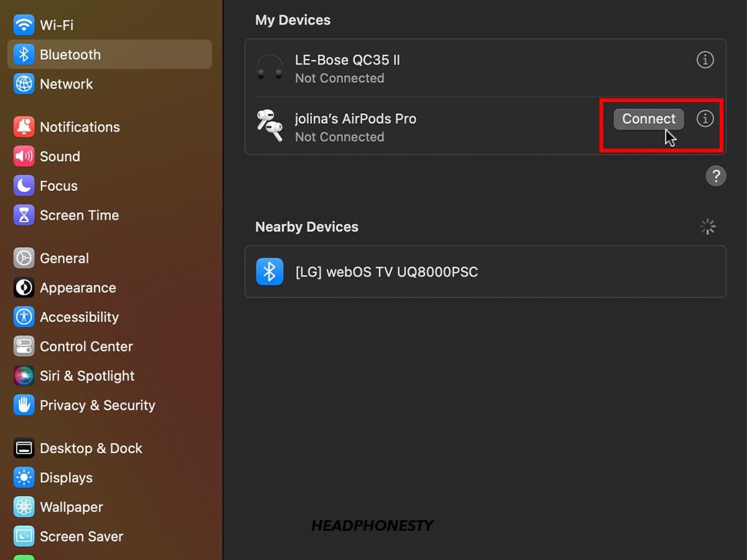Open General settings
747x560 pixels.
pyautogui.click(x=64, y=258)
